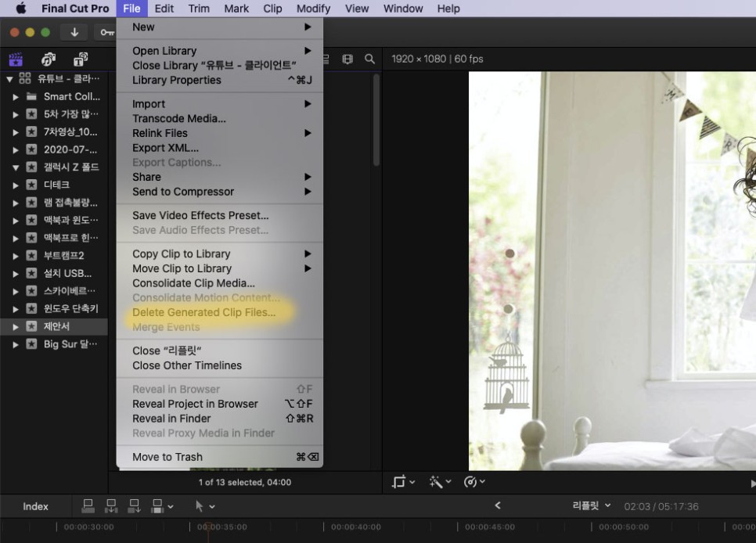Screen dimensions: 756x543
Task: Click the append clip icon
Action: [134, 506]
